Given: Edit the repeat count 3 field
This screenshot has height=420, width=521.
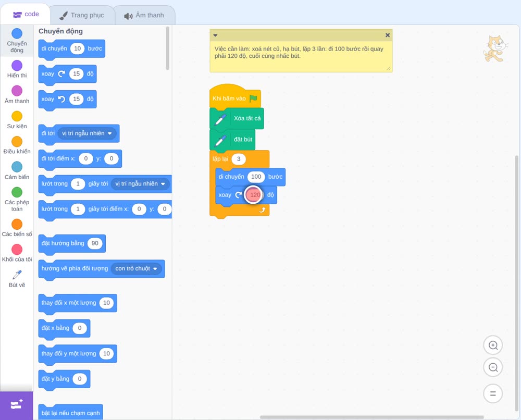Looking at the screenshot, I should point(239,159).
